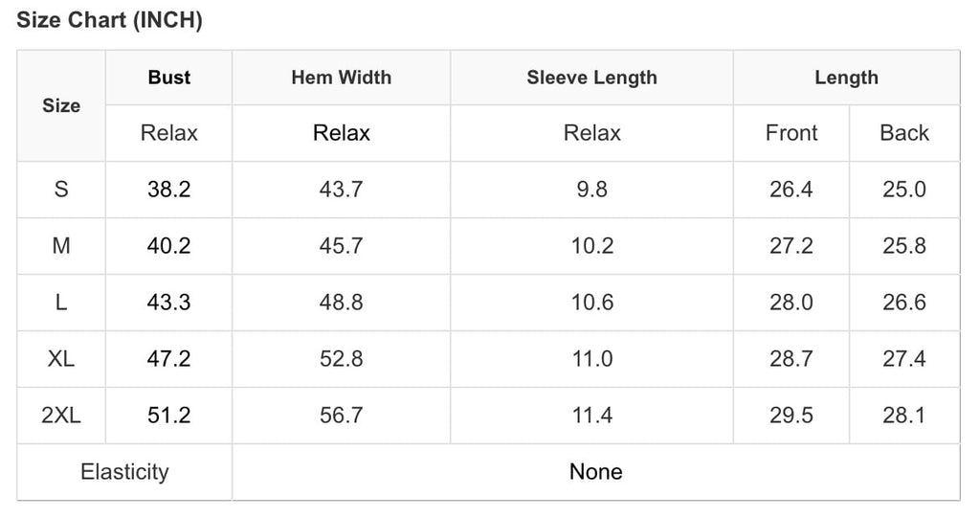Click the Elasticity row label
This screenshot has width=980, height=518.
click(124, 472)
